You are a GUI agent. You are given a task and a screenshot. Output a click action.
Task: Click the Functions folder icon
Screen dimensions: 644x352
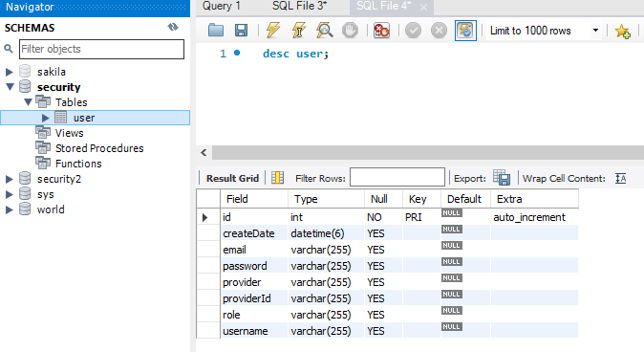(43, 163)
